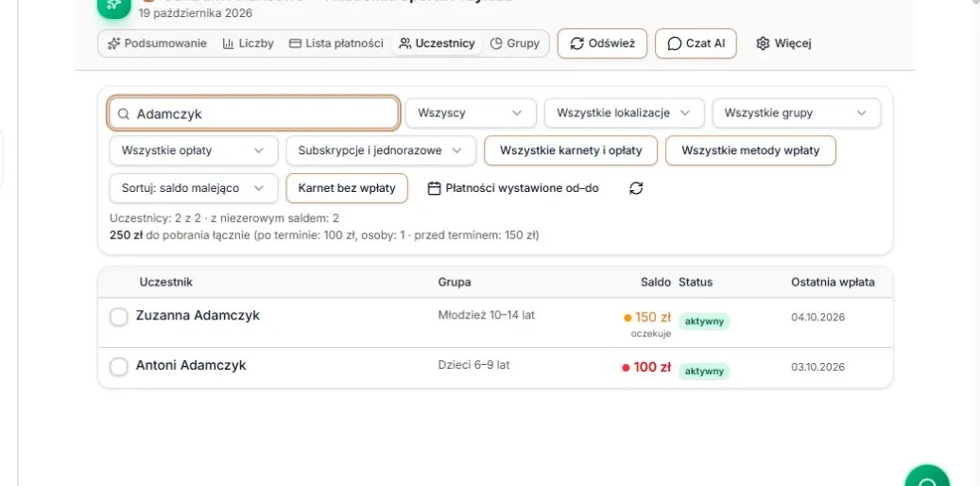The height and width of the screenshot is (486, 980).
Task: Switch to the Podsumowanie tab
Action: (x=157, y=43)
